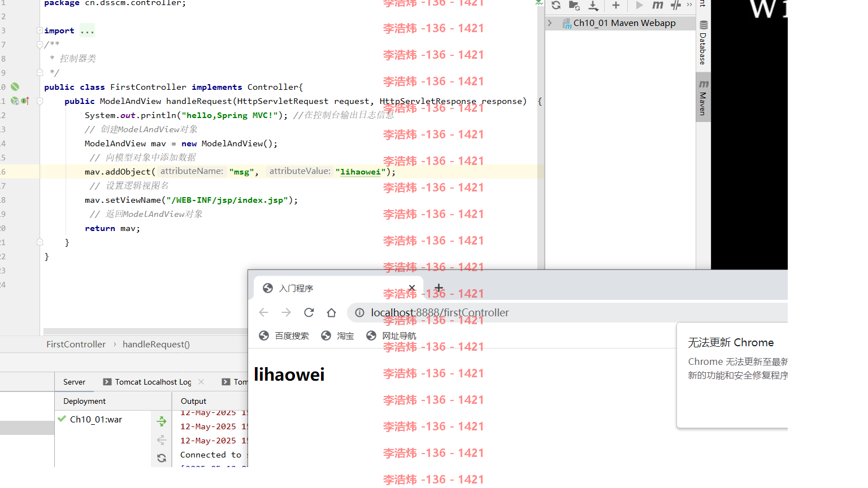Select Ch10_01 Maven Webapp project row

click(620, 23)
